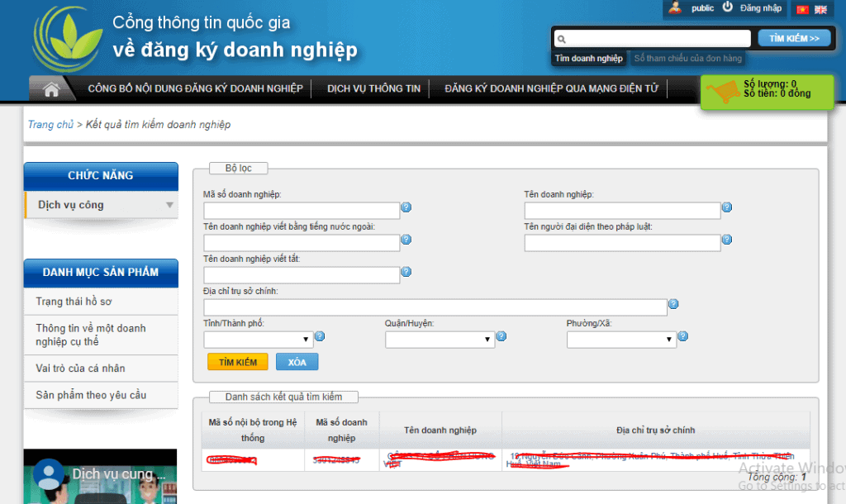Open help icon for Phường/Xã
The width and height of the screenshot is (846, 504).
[x=682, y=337]
